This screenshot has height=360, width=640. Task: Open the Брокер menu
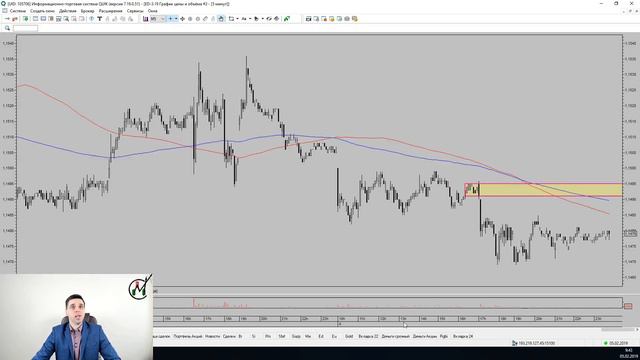tap(87, 11)
